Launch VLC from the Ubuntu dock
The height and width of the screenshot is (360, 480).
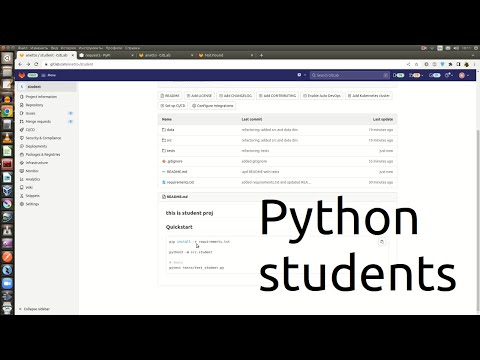coord(7,138)
